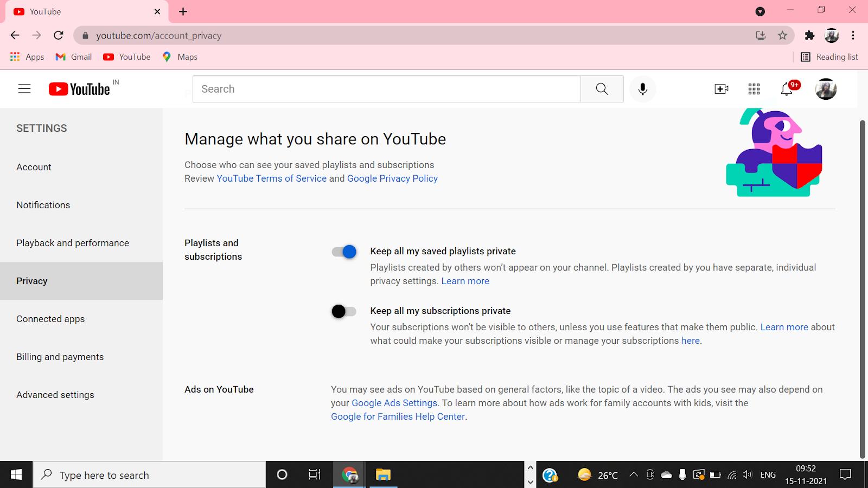Click the 'here' manage subscriptions link
Viewport: 868px width, 488px height.
click(691, 341)
